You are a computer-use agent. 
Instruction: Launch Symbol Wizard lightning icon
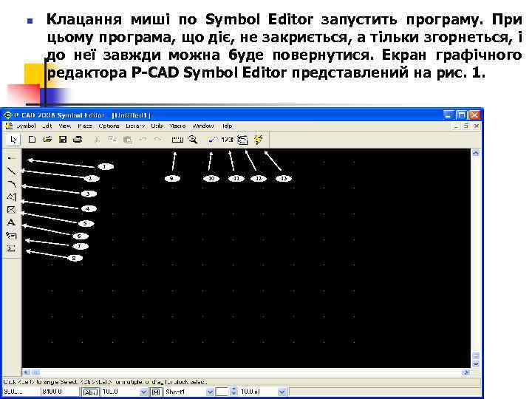pyautogui.click(x=258, y=139)
